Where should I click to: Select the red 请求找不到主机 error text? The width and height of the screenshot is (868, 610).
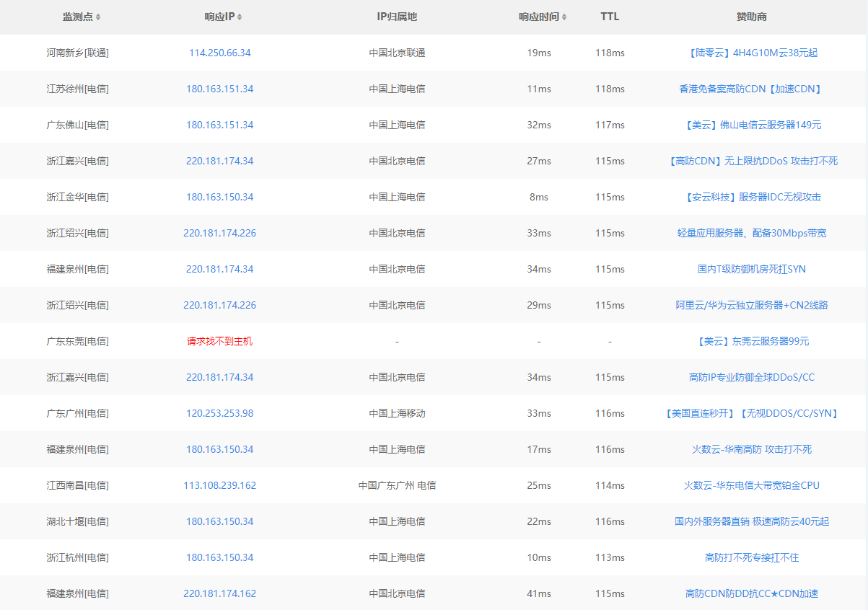pyautogui.click(x=219, y=341)
